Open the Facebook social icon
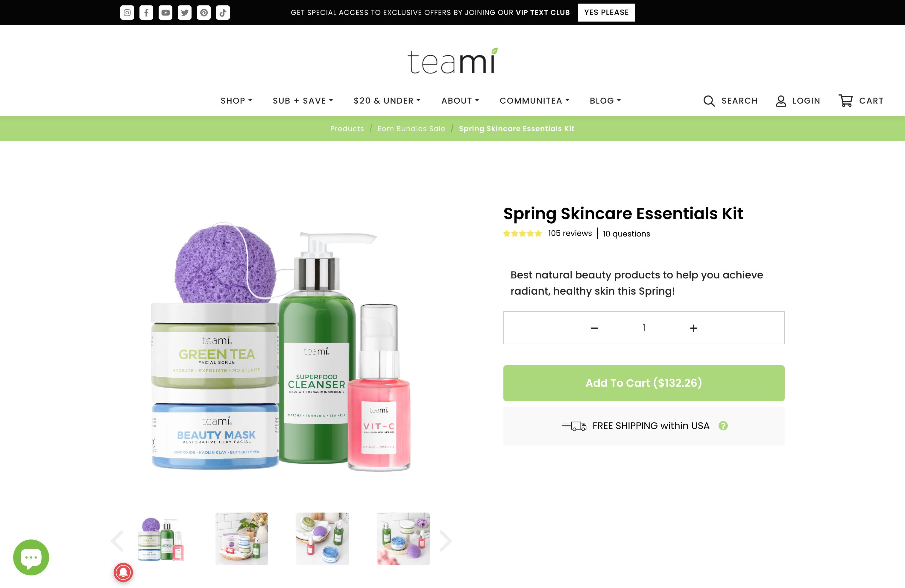Screen dimensions: 905x588 (x=146, y=13)
